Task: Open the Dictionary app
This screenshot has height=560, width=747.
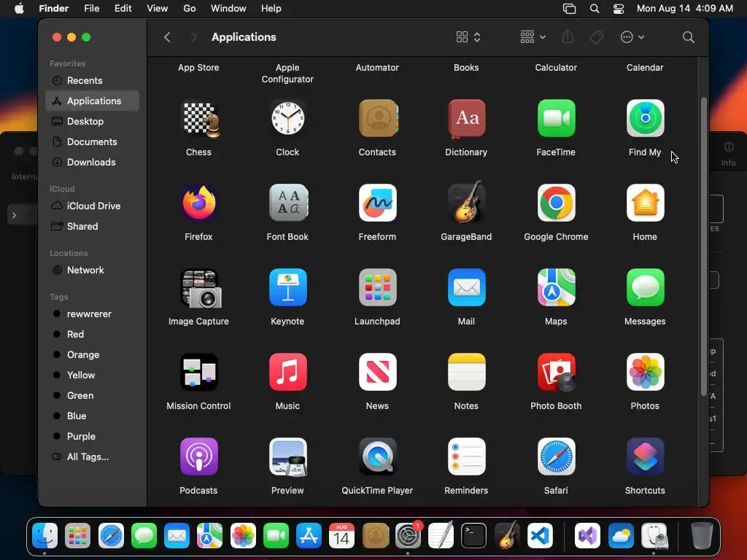Action: pos(466,119)
